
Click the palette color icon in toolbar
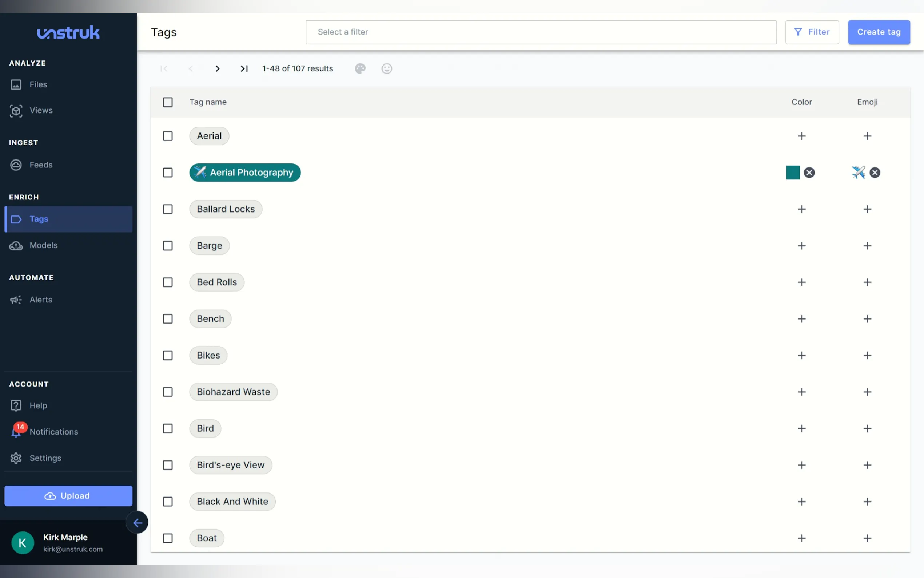360,68
